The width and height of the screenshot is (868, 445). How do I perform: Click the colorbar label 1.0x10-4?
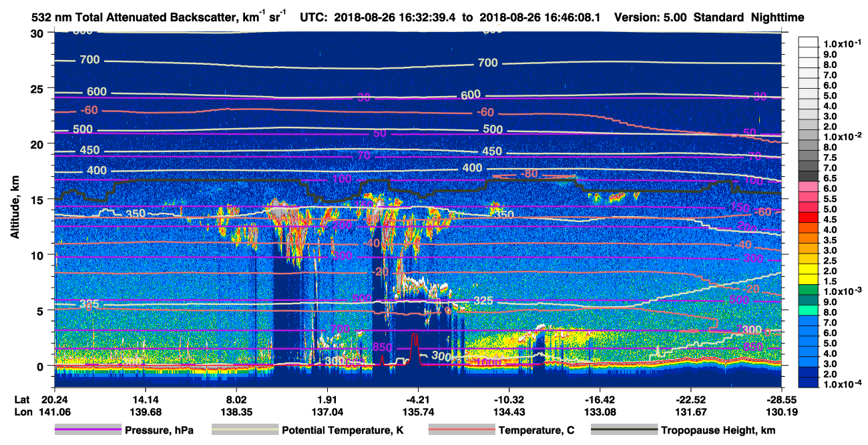(843, 385)
